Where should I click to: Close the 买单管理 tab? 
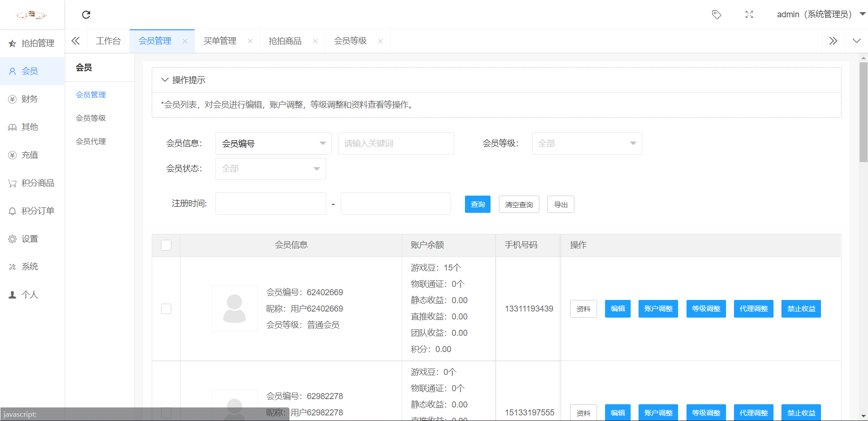point(250,41)
